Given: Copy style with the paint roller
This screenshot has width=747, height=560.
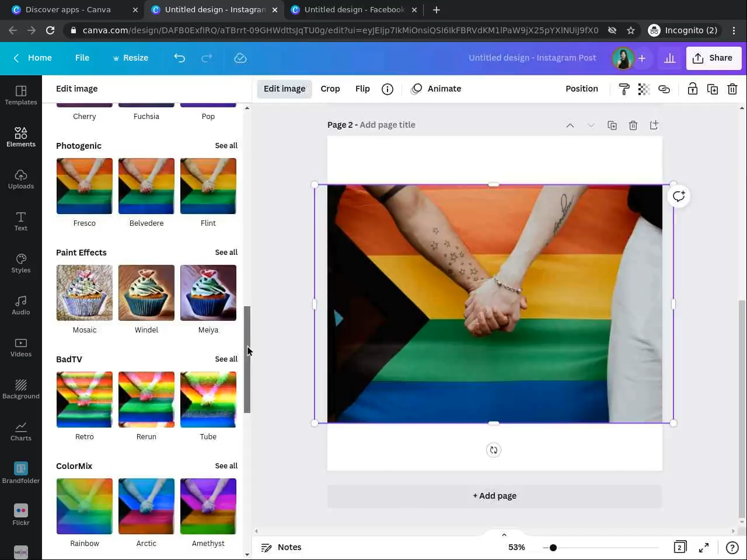Looking at the screenshot, I should 624,89.
